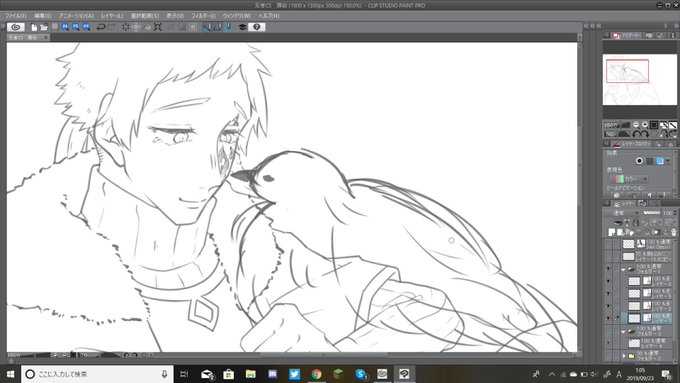The width and height of the screenshot is (680, 383).
Task: Click the fit to screen icon in navigator
Action: (654, 125)
